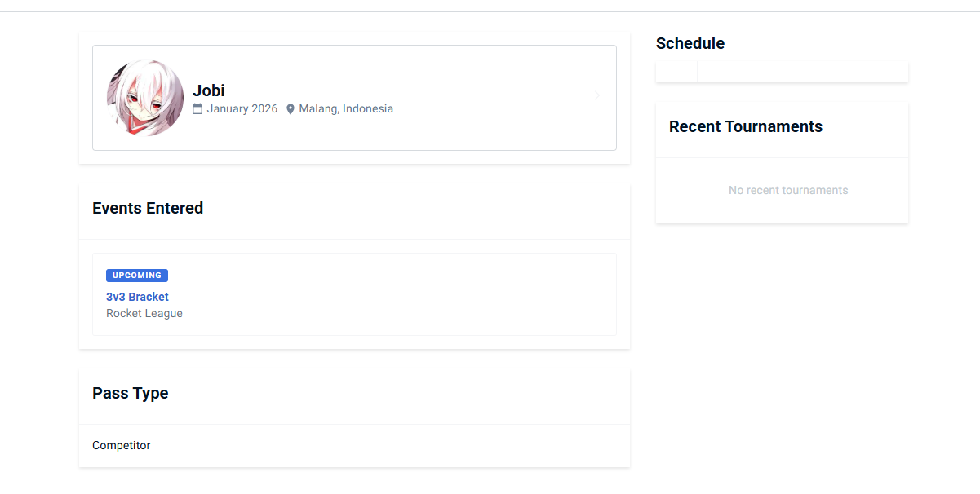Click the January 2026 date text
Image resolution: width=980 pixels, height=494 pixels.
(242, 109)
